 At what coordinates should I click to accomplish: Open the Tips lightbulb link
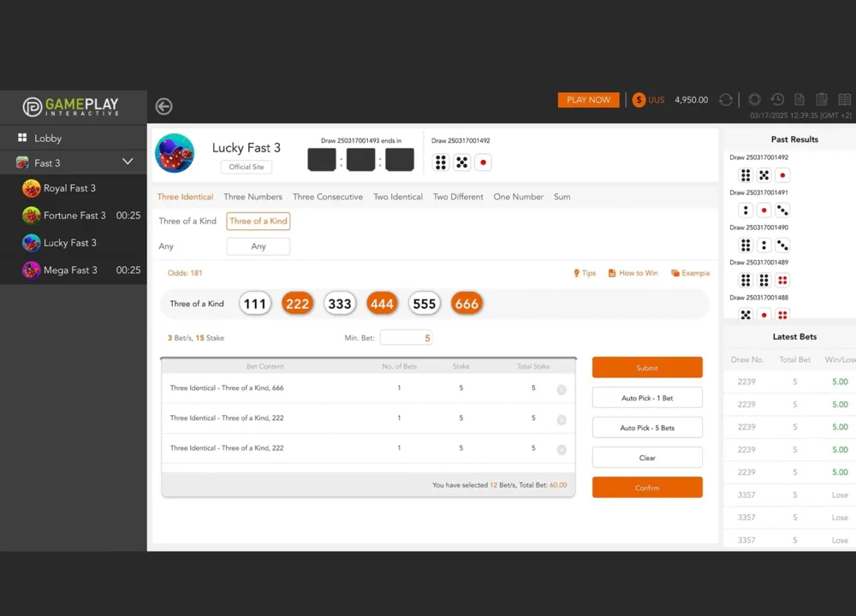(584, 273)
